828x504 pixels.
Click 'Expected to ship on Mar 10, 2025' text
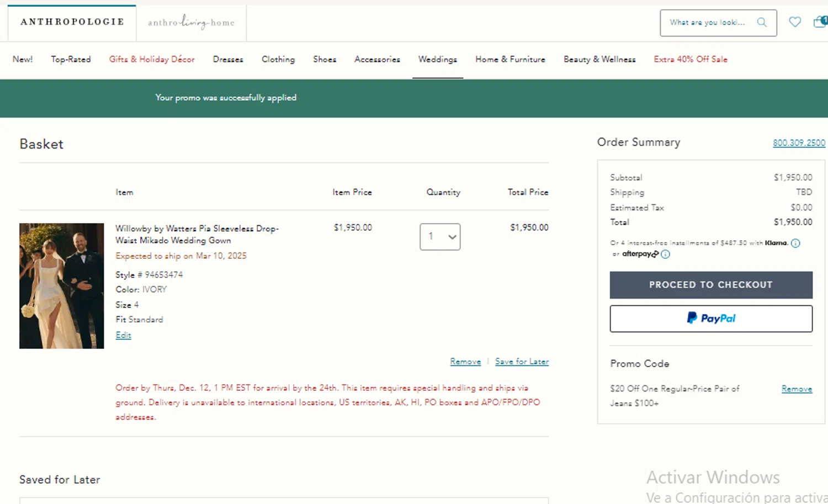pos(181,256)
